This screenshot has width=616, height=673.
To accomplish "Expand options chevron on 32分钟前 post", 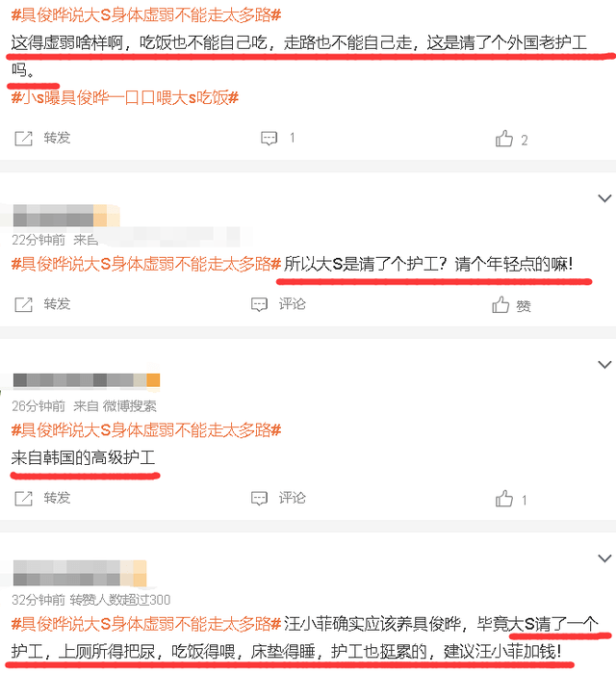I will pos(604,558).
